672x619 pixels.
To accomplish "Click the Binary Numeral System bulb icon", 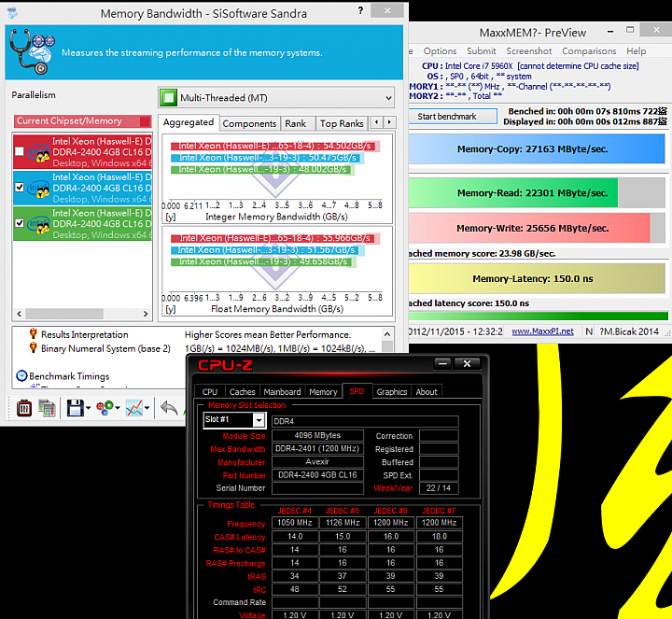I will (33, 348).
